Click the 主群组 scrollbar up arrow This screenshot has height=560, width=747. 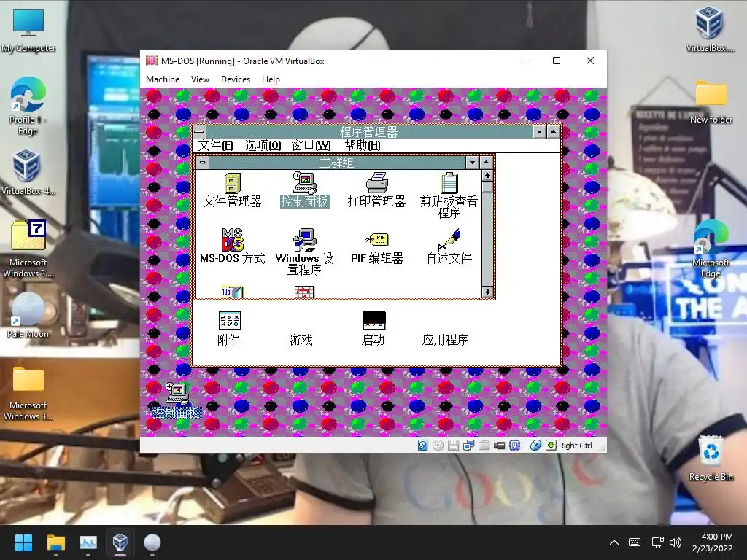(x=487, y=175)
